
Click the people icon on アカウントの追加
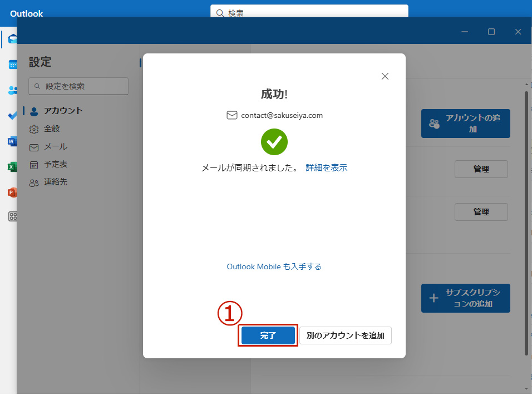coord(434,124)
